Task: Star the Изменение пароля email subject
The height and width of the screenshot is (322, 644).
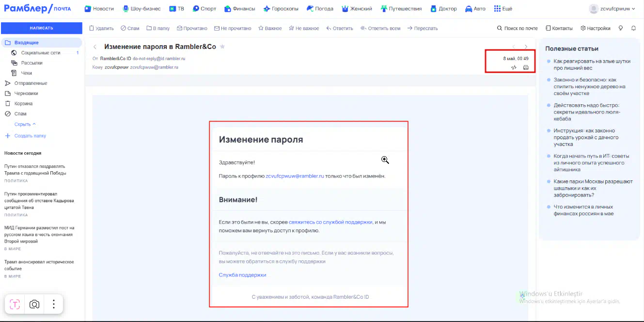Action: (x=222, y=47)
